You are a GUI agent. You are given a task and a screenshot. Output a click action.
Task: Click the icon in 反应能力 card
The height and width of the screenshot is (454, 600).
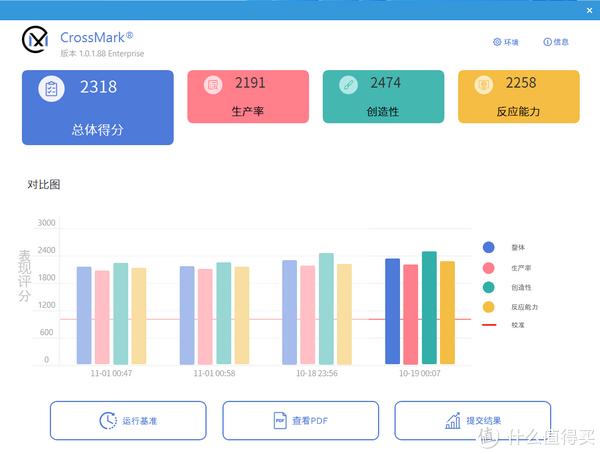(x=484, y=85)
